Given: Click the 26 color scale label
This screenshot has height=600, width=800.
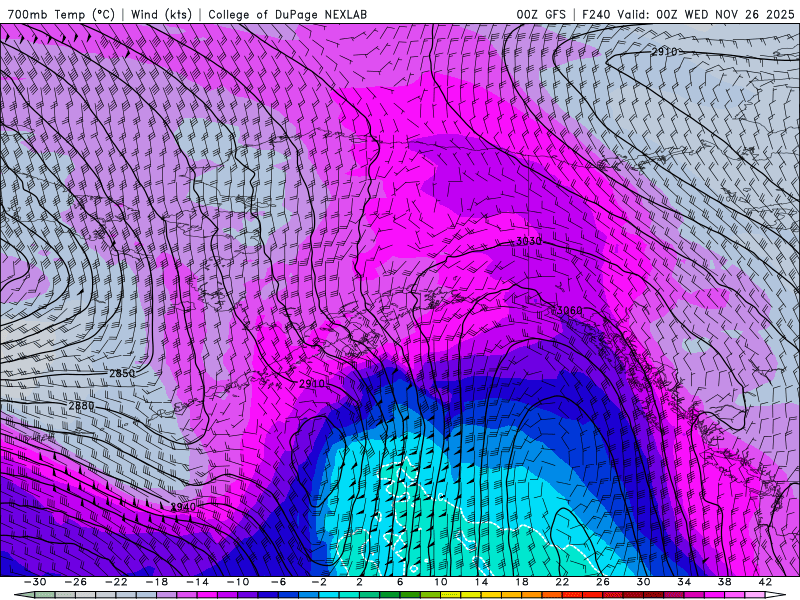Looking at the screenshot, I should [603, 582].
